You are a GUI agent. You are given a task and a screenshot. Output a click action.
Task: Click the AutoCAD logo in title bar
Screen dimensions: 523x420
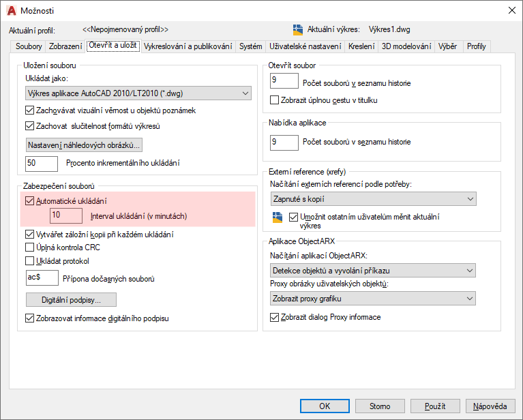(12, 11)
